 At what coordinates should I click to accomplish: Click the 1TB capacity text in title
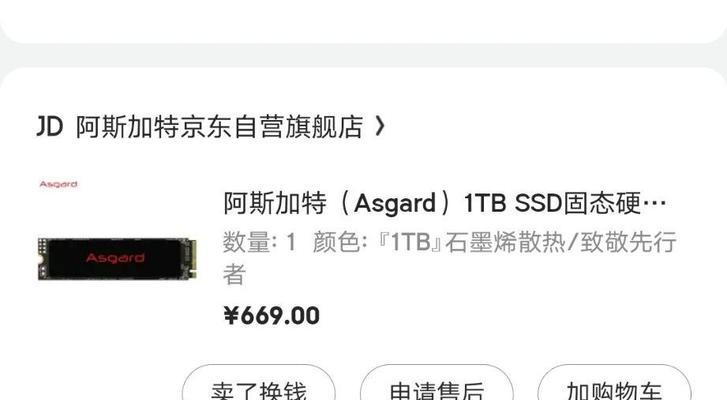pos(485,203)
